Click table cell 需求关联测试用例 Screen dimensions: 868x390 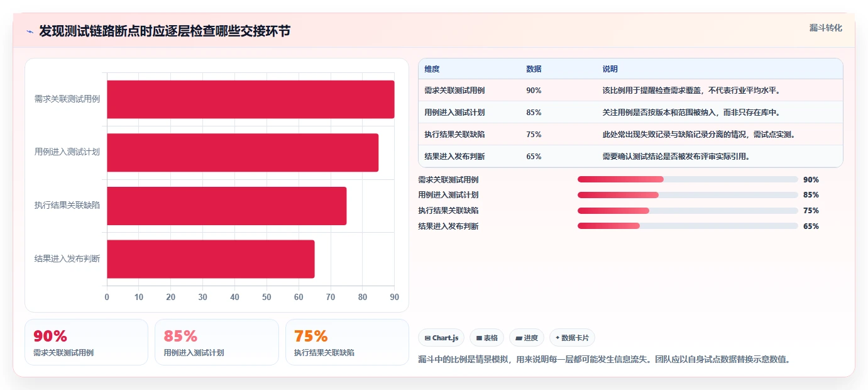click(454, 91)
